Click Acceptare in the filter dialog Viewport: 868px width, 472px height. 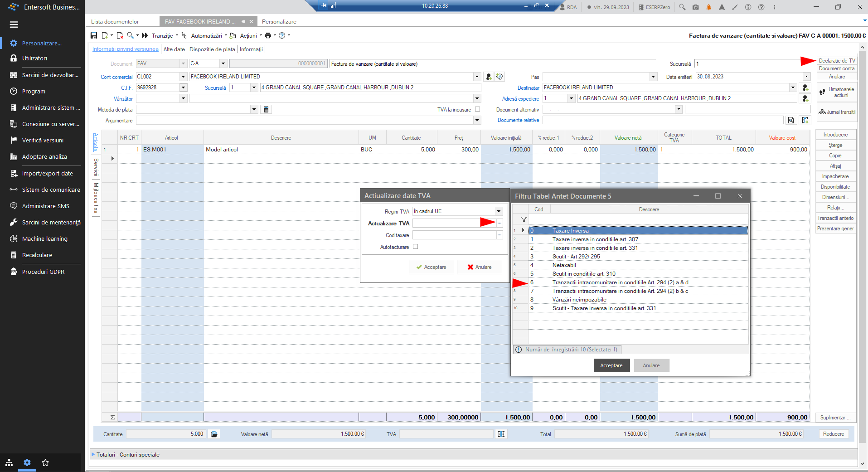point(611,365)
